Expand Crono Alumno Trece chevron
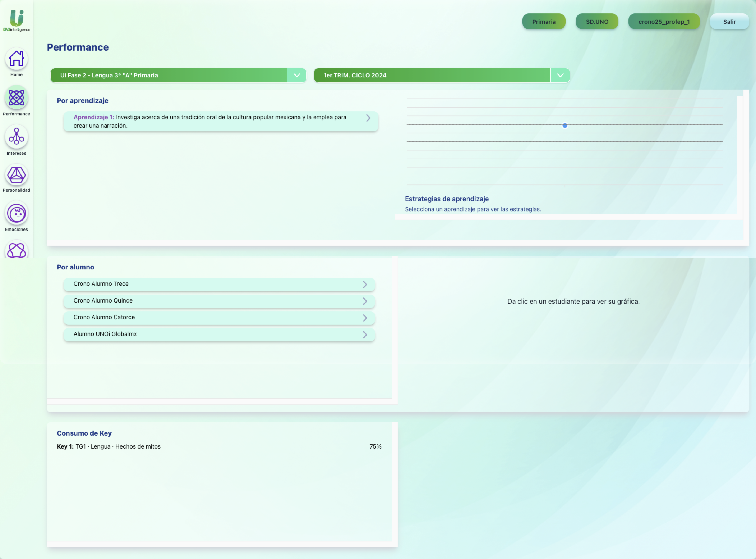756x559 pixels. (x=364, y=285)
